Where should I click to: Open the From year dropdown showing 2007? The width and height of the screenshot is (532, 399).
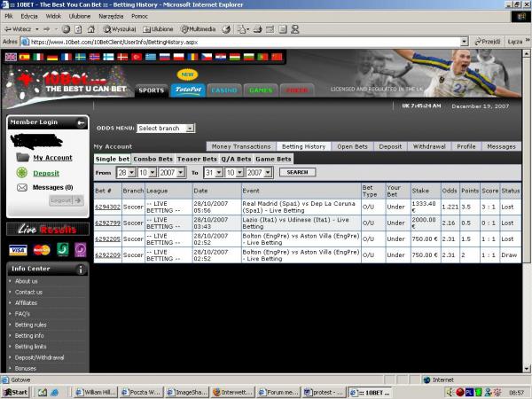coord(174,172)
